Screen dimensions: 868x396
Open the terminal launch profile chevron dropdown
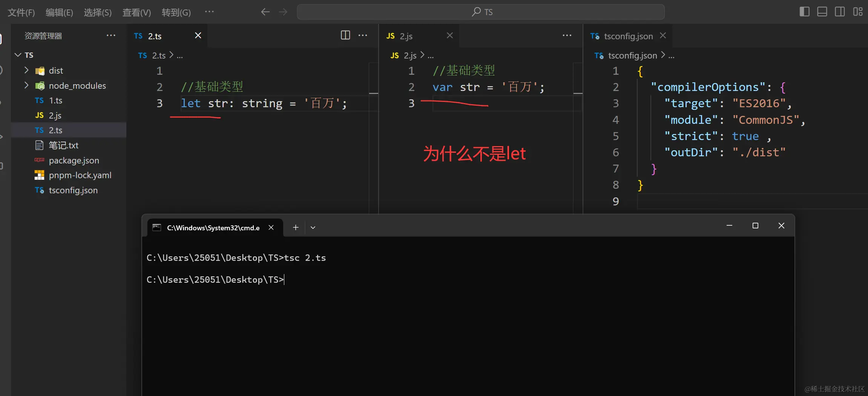pyautogui.click(x=312, y=227)
